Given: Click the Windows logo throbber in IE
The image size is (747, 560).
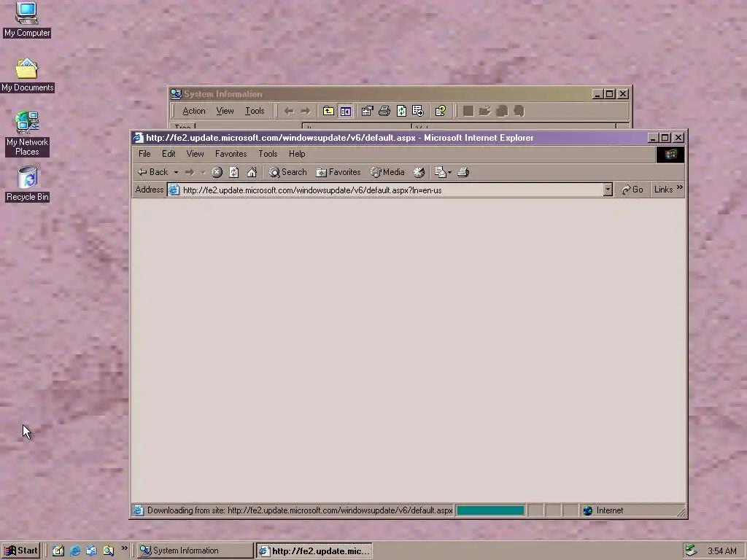Looking at the screenshot, I should click(x=670, y=155).
